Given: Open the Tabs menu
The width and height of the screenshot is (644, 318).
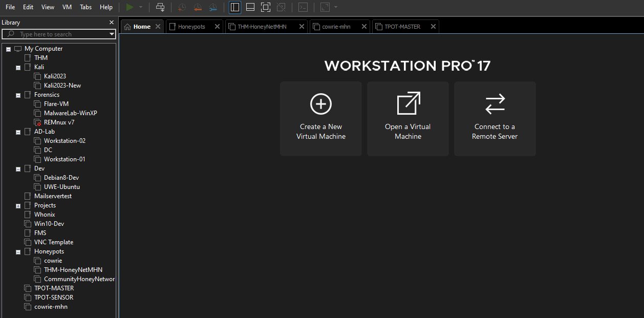Looking at the screenshot, I should click(86, 7).
